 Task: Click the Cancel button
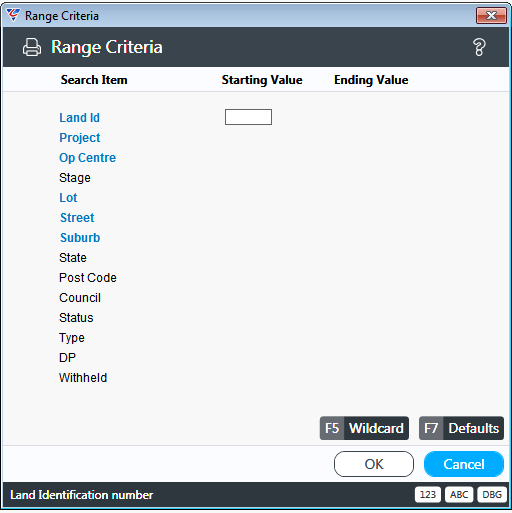pos(464,464)
